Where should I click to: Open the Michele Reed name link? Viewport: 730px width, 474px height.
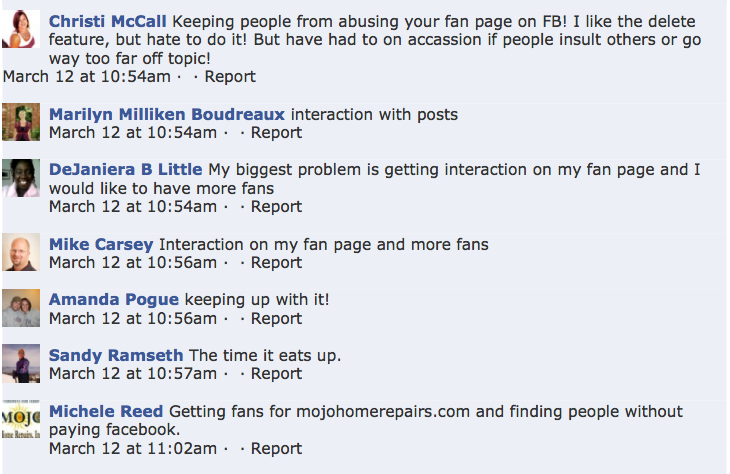click(106, 412)
